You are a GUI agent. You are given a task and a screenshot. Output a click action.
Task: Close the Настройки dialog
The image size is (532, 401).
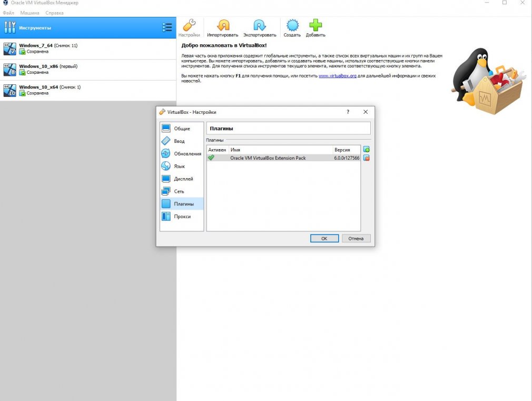click(x=366, y=112)
